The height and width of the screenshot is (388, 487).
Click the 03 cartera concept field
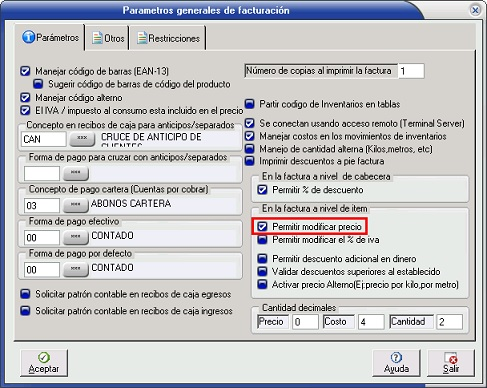pyautogui.click(x=42, y=205)
